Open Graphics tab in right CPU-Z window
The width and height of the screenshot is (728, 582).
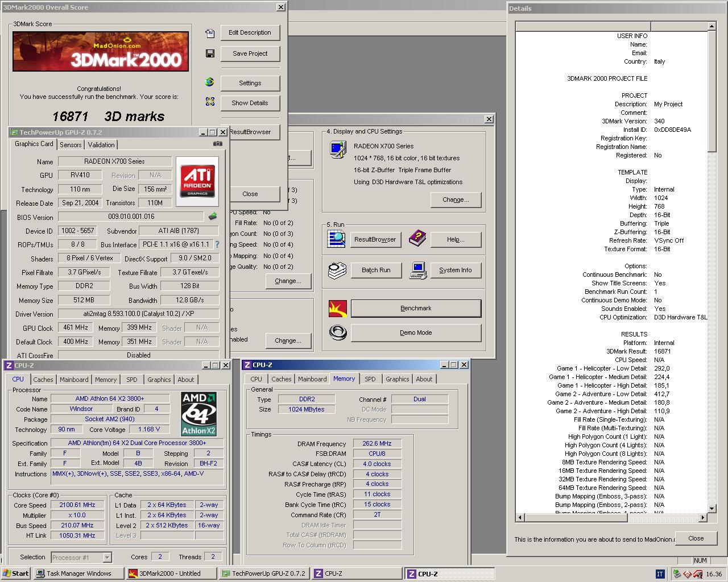(398, 379)
